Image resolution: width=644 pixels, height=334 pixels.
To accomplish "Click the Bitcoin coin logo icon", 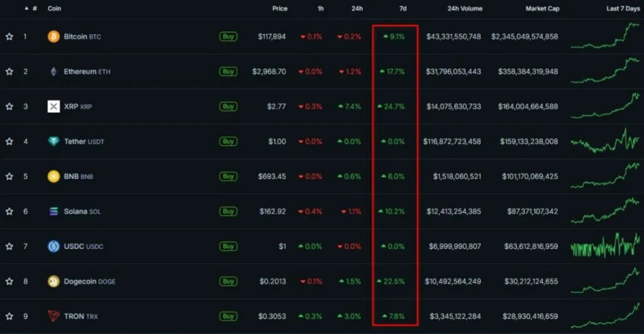I will point(54,37).
